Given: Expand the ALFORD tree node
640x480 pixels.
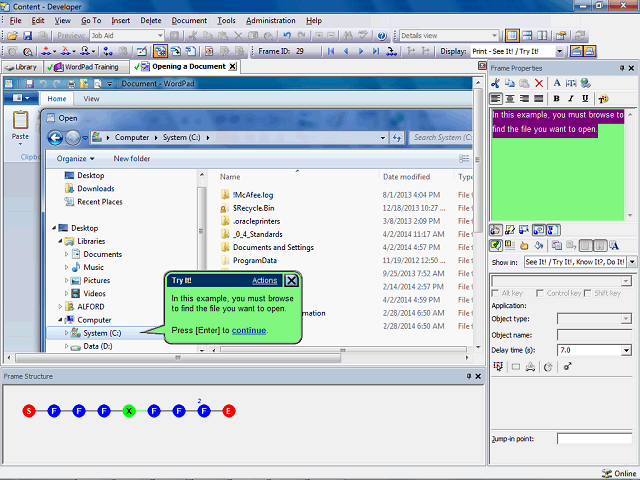Looking at the screenshot, I should coord(60,307).
